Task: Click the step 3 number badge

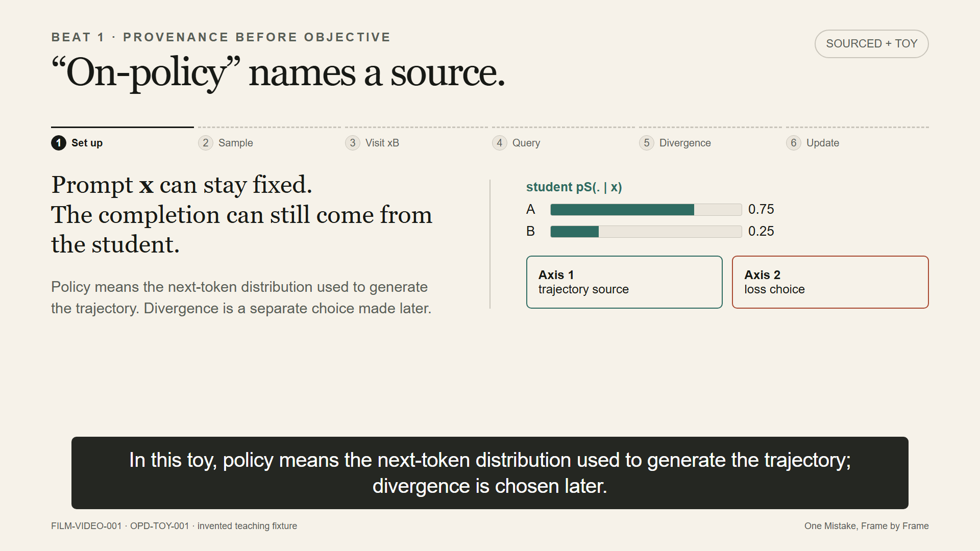Action: [x=353, y=143]
